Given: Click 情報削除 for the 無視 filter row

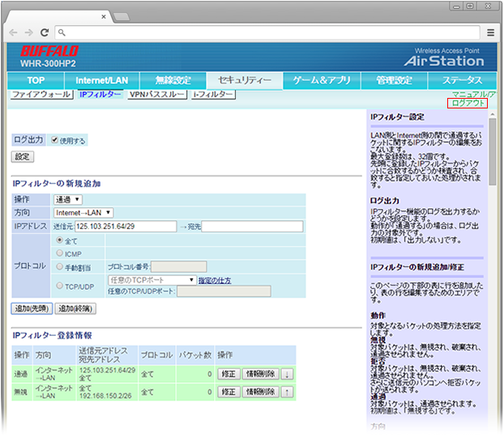Looking at the screenshot, I should point(260,392).
